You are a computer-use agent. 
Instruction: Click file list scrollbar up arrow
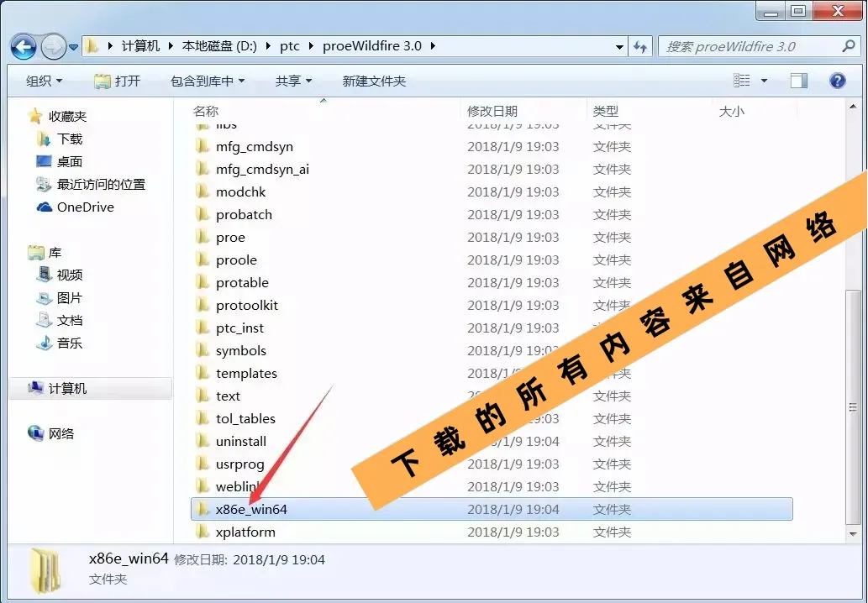coord(853,107)
